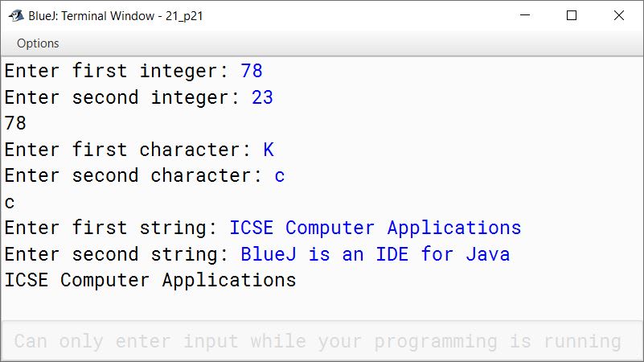Click the entered value 23

262,97
